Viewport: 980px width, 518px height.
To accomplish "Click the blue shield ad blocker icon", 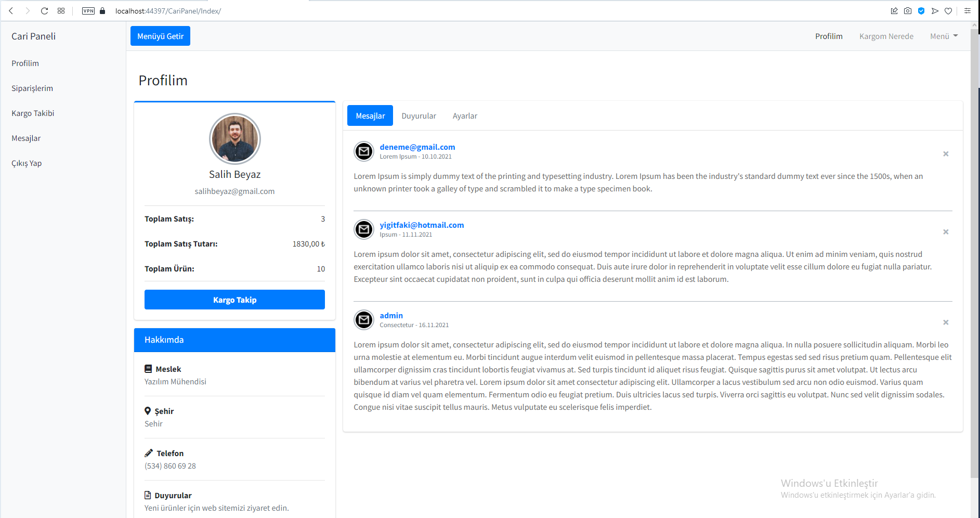I will [921, 11].
